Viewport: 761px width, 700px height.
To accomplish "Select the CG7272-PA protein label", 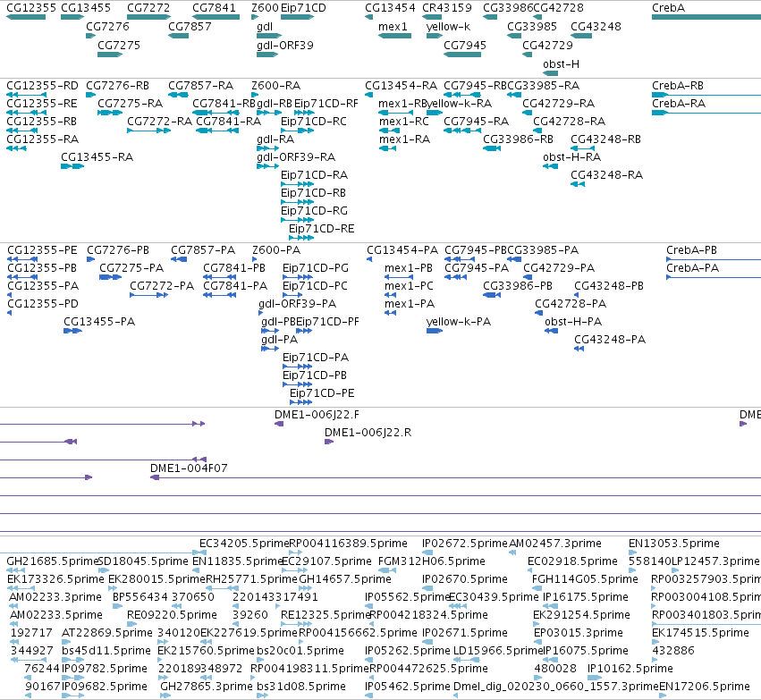I will (162, 286).
